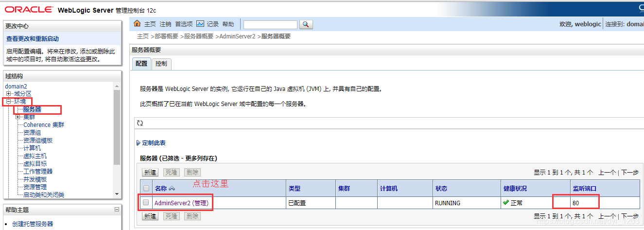Expand the 域分区 tree node
Viewport: 644px width, 230px height.
click(x=8, y=93)
